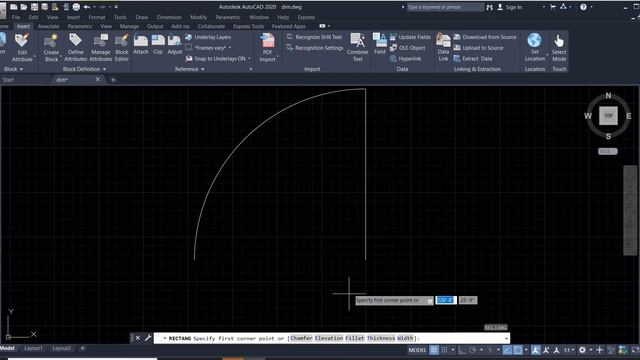The height and width of the screenshot is (360, 640).
Task: Launch the Block Editor
Action: 122,47
